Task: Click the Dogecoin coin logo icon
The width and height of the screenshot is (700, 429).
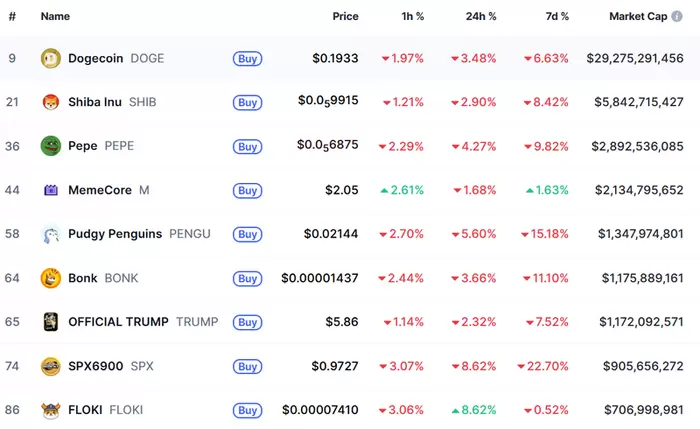Action: pyautogui.click(x=50, y=58)
